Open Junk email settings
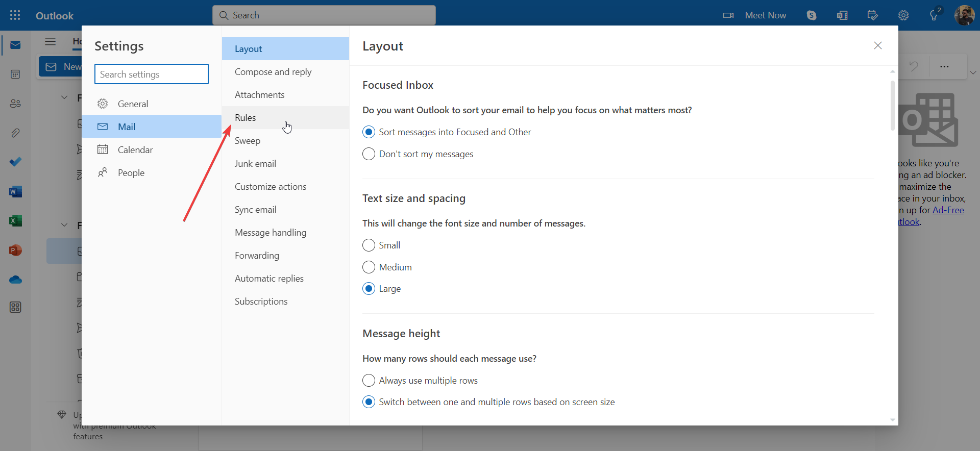The height and width of the screenshot is (451, 980). pos(285,163)
